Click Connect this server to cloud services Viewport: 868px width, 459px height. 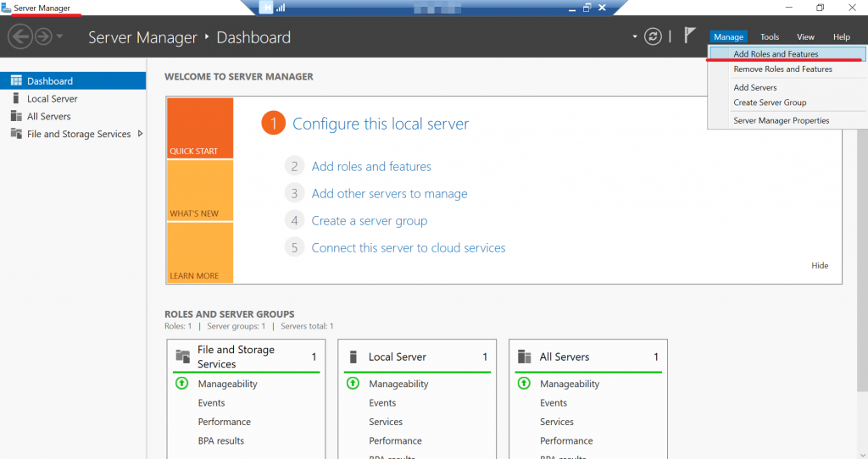(408, 248)
